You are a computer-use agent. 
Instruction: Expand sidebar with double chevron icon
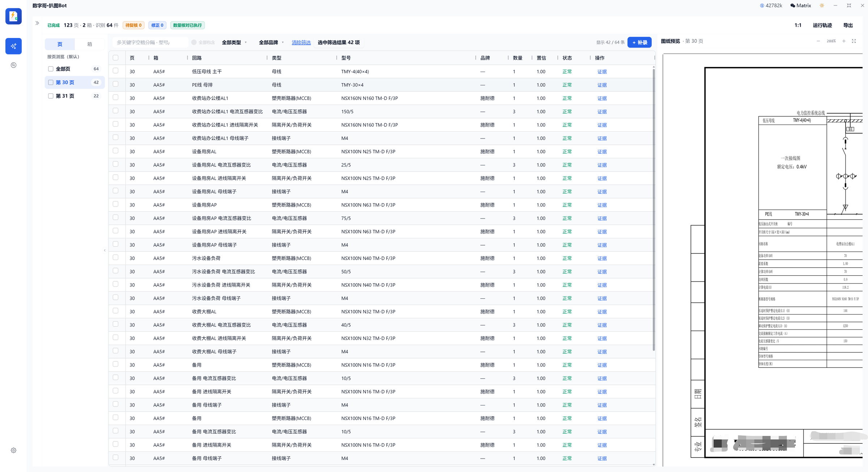tap(37, 23)
